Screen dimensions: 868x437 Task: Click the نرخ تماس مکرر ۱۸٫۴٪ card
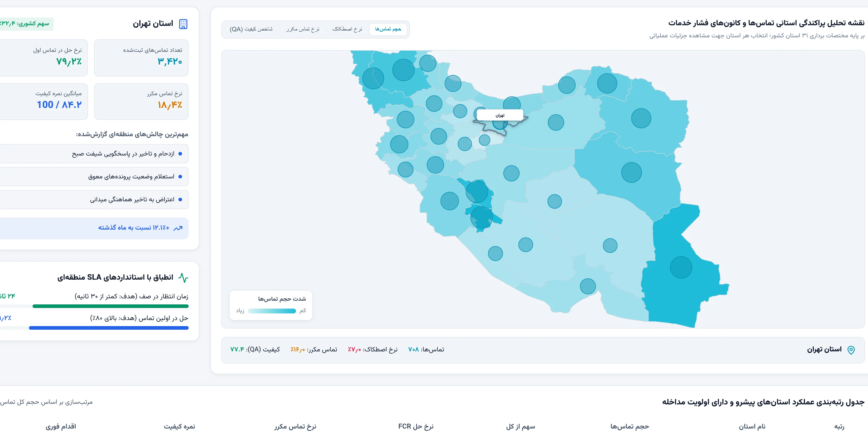141,102
